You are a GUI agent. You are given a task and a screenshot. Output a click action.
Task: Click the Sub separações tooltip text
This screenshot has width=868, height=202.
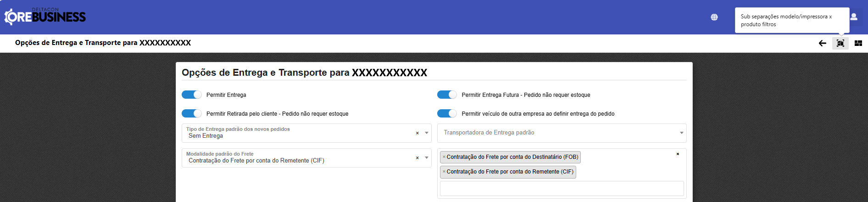[786, 20]
